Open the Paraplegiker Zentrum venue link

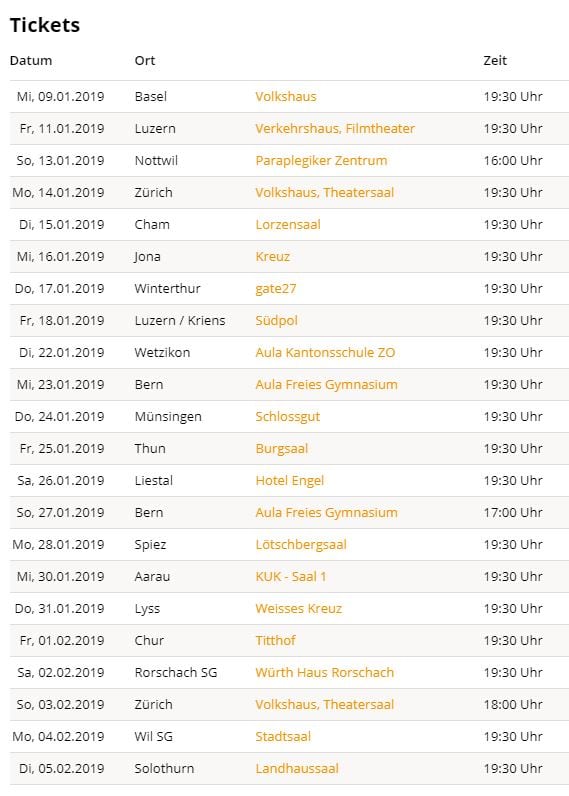coord(321,160)
